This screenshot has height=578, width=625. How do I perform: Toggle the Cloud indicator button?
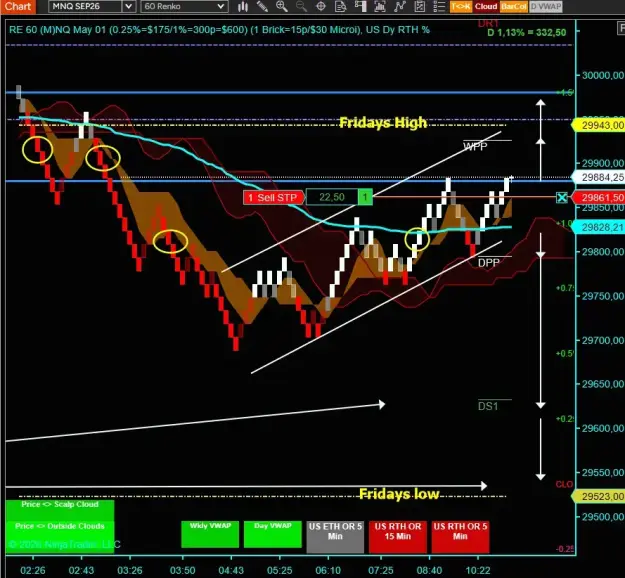pos(486,6)
